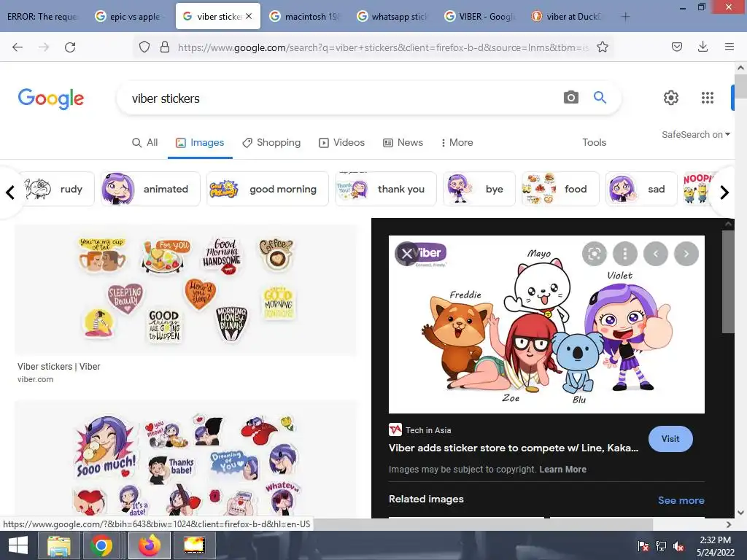Open Chrome from the taskbar

click(101, 545)
